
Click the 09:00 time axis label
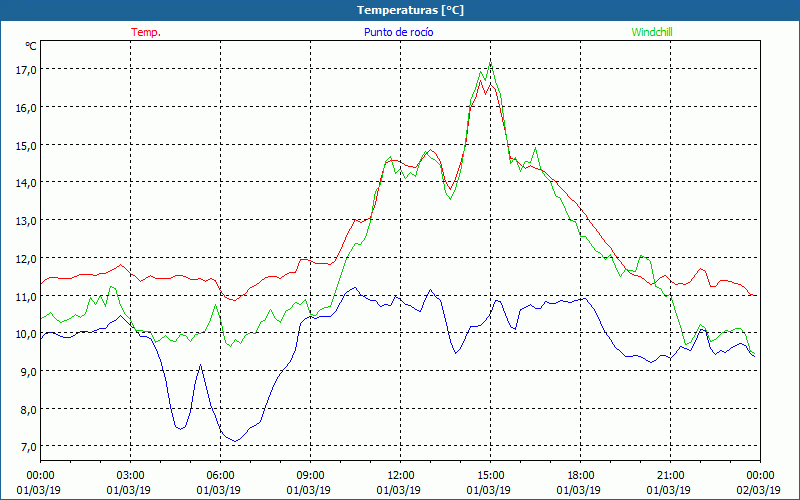(310, 476)
